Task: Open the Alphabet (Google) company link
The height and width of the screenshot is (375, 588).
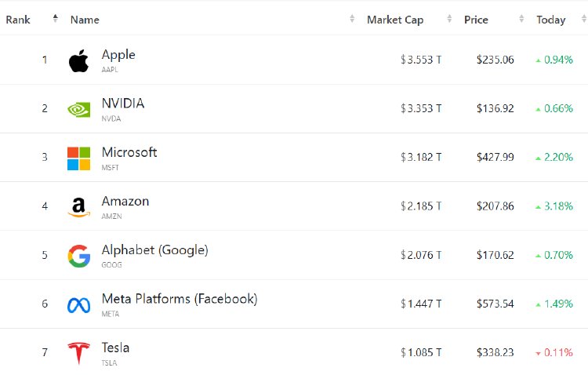Action: 155,250
